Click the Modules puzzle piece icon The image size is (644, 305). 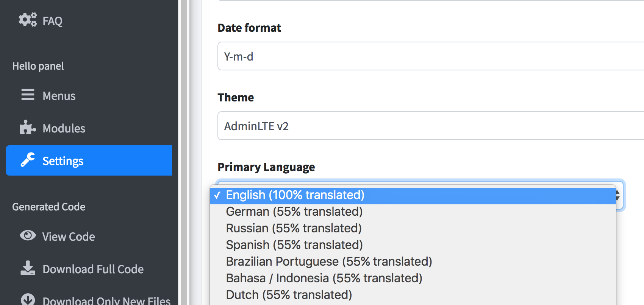pos(28,128)
